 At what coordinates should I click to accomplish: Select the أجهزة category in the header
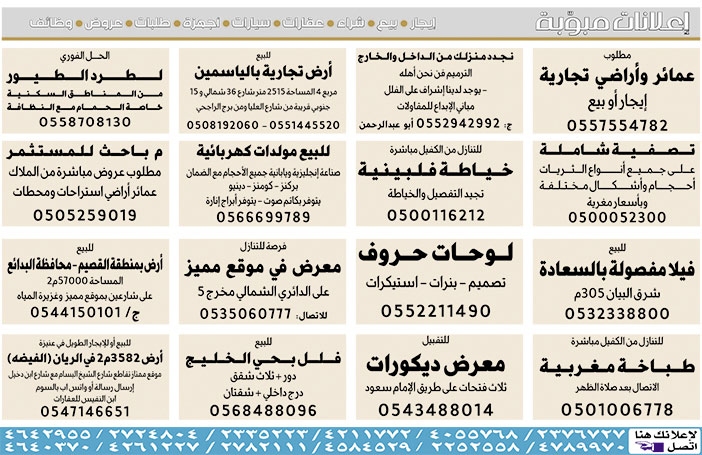click(201, 22)
